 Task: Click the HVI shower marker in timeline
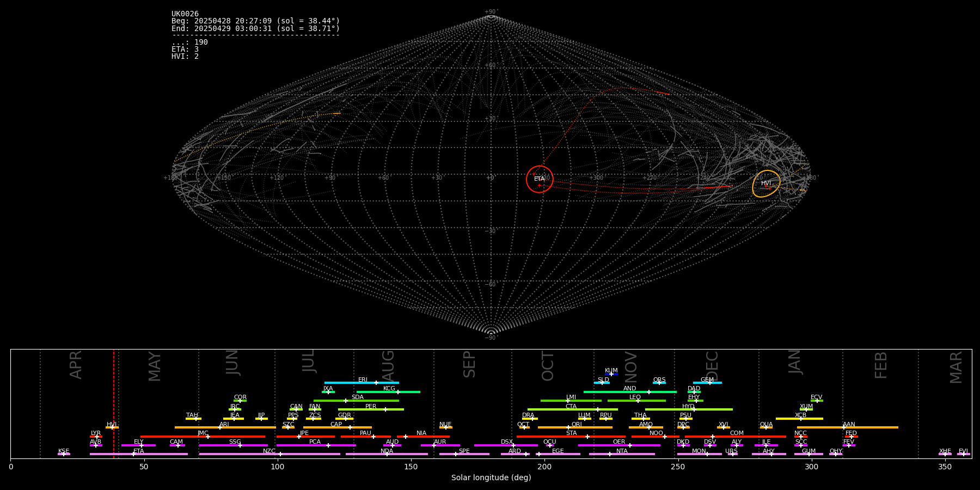click(x=112, y=427)
